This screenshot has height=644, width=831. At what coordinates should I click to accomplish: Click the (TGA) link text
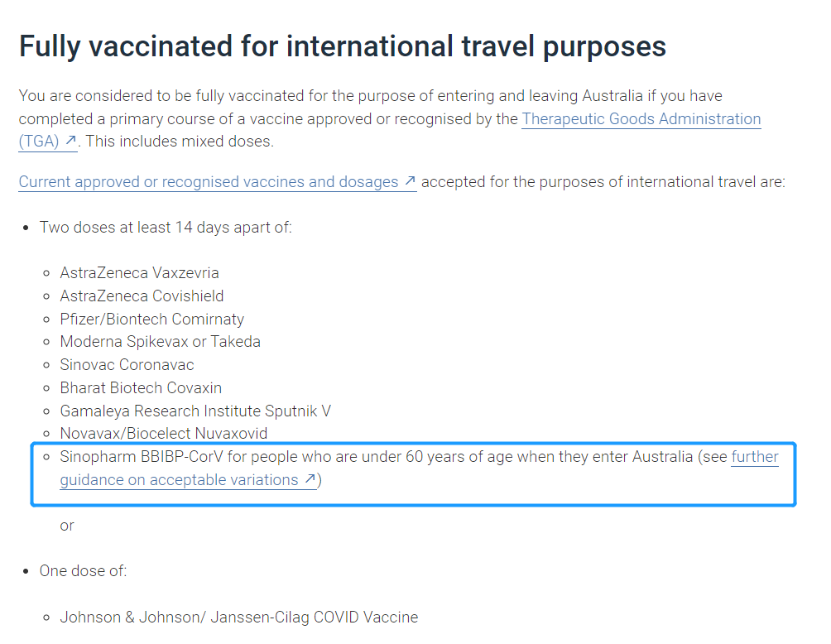39,142
